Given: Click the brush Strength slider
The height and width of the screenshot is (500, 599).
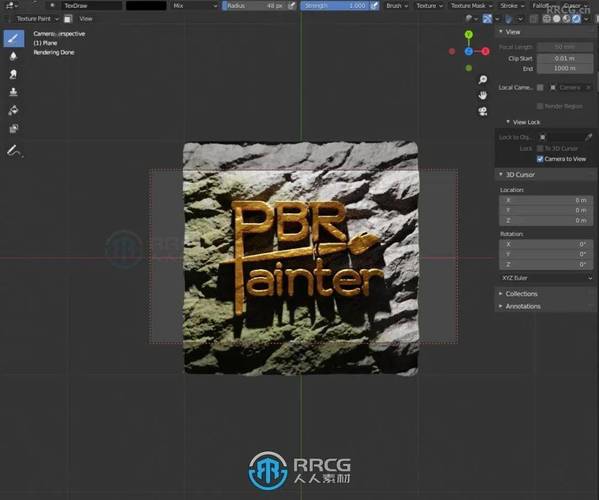Looking at the screenshot, I should [335, 5].
